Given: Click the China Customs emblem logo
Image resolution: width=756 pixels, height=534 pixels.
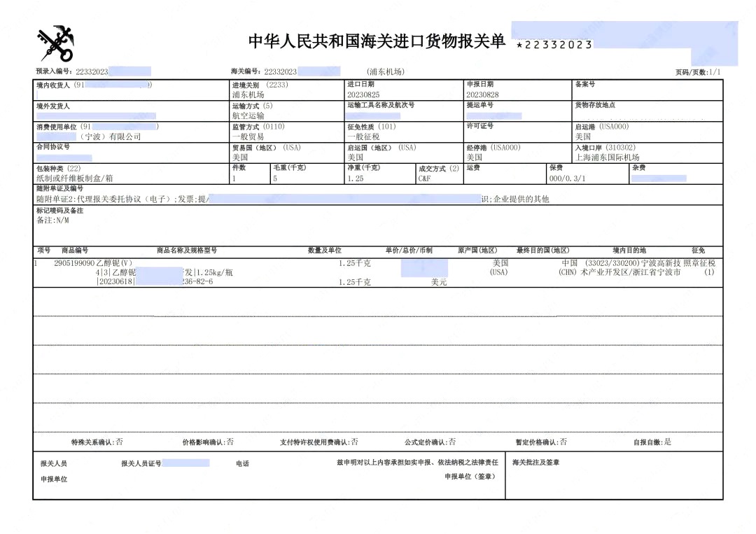Looking at the screenshot, I should (56, 44).
